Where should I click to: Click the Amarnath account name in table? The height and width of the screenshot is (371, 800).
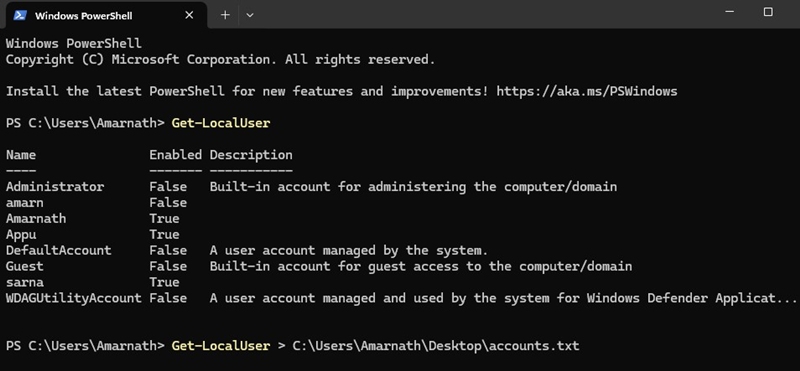pos(36,218)
